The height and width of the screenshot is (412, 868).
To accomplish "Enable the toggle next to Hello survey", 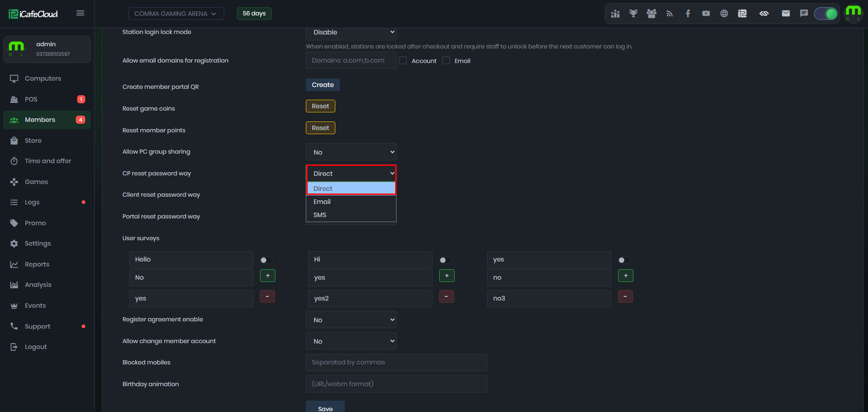I will coord(266,260).
